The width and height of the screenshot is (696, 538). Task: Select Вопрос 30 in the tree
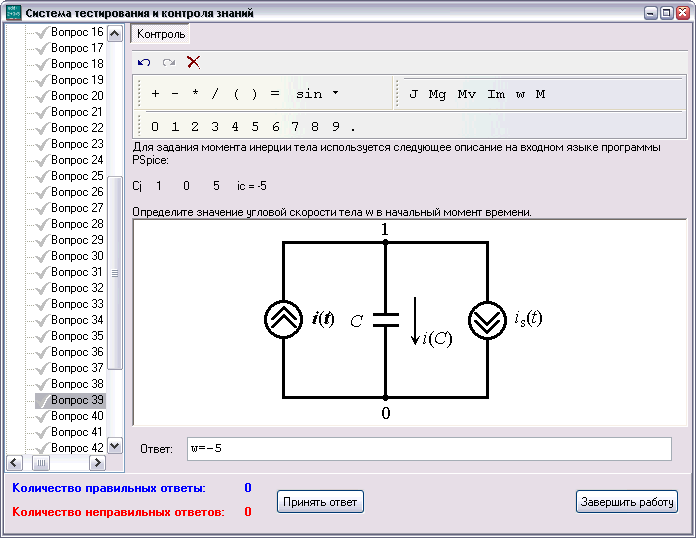coord(77,256)
